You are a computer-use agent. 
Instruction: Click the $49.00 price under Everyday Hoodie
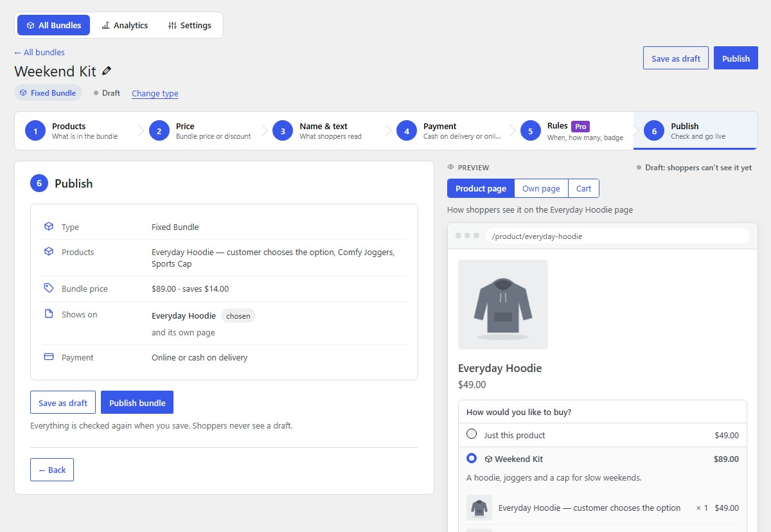[472, 385]
